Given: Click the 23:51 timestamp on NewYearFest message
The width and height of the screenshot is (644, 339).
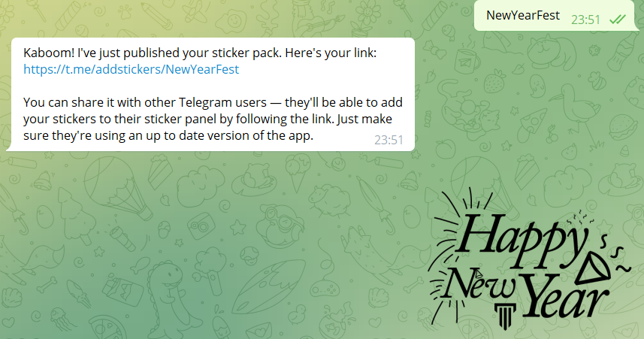Looking at the screenshot, I should 585,20.
